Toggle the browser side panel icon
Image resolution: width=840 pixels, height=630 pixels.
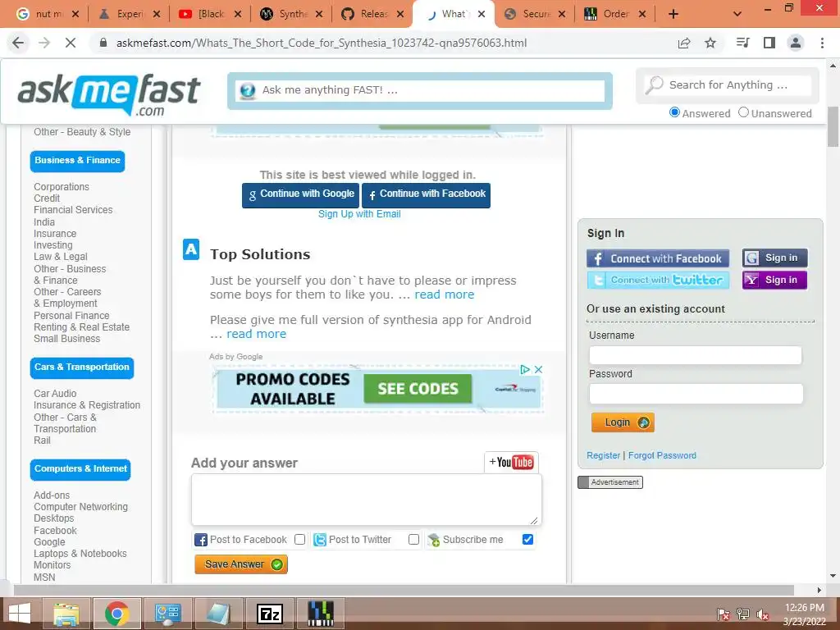[x=769, y=43]
